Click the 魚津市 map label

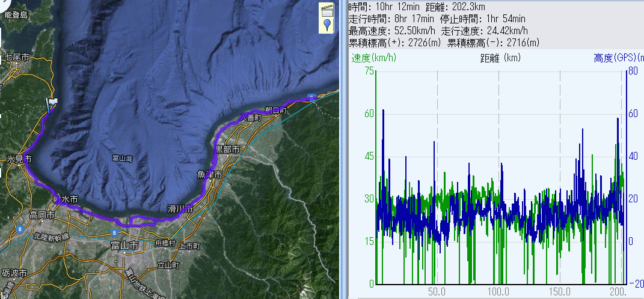[x=210, y=174]
